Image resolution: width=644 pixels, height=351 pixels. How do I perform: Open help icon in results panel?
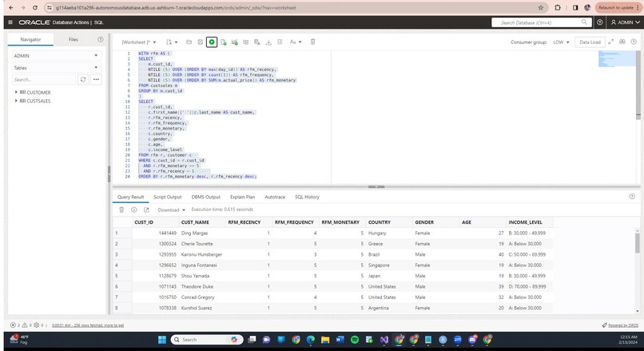[632, 197]
